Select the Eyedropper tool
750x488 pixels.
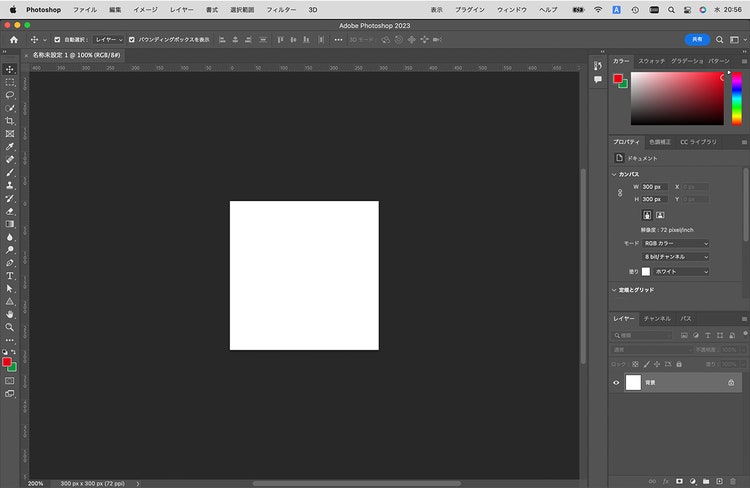coord(10,147)
